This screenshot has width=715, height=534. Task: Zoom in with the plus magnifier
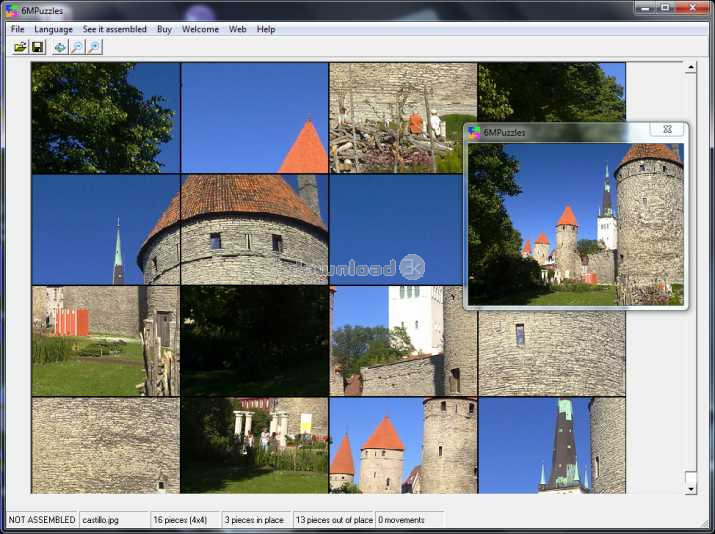pos(94,47)
